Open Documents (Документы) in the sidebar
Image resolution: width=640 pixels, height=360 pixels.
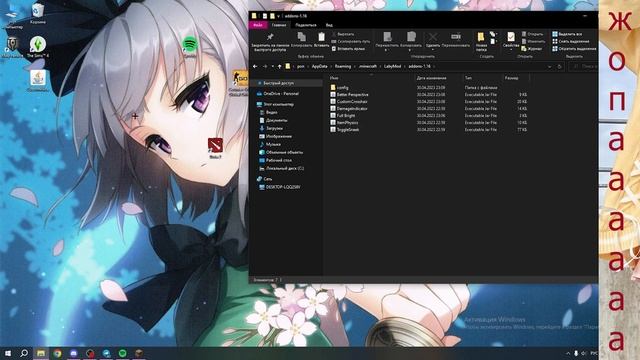273,120
